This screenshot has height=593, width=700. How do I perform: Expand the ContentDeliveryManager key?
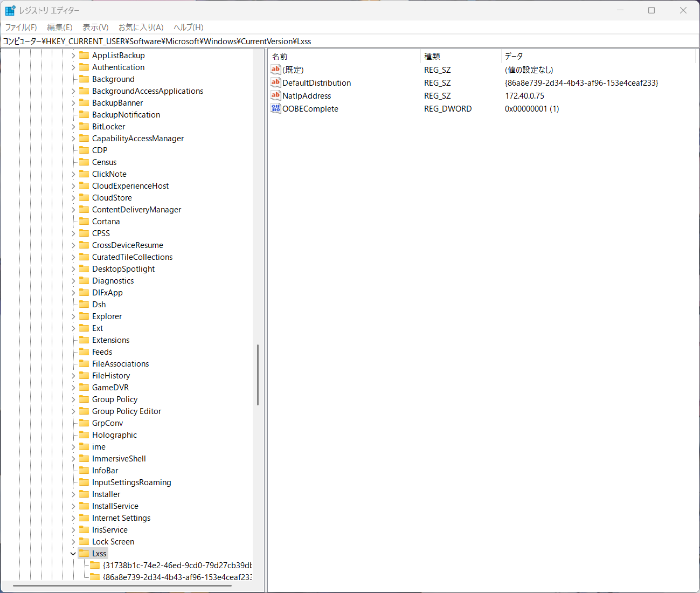click(73, 210)
